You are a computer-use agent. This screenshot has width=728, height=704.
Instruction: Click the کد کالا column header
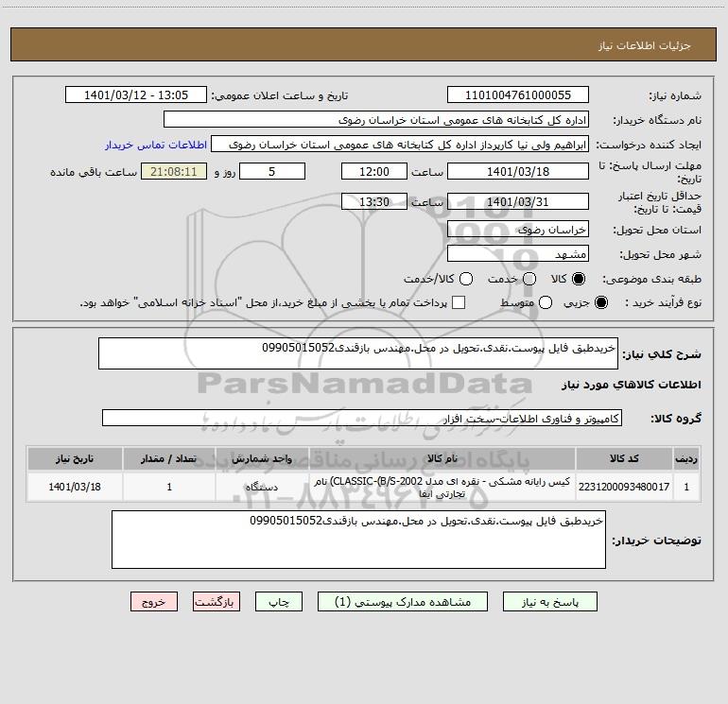[624, 458]
